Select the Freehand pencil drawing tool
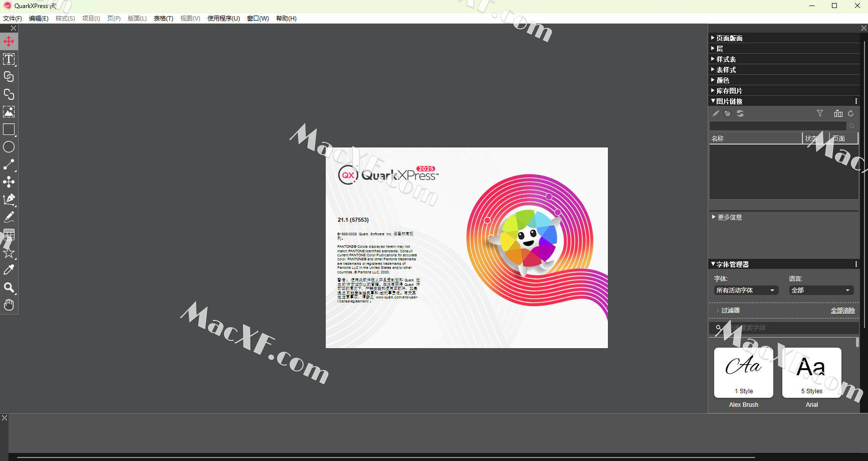Viewport: 868px width, 461px height. point(9,217)
